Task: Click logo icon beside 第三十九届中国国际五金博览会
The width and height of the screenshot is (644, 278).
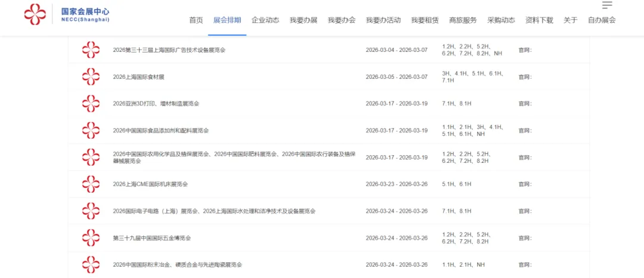Action: pyautogui.click(x=91, y=238)
